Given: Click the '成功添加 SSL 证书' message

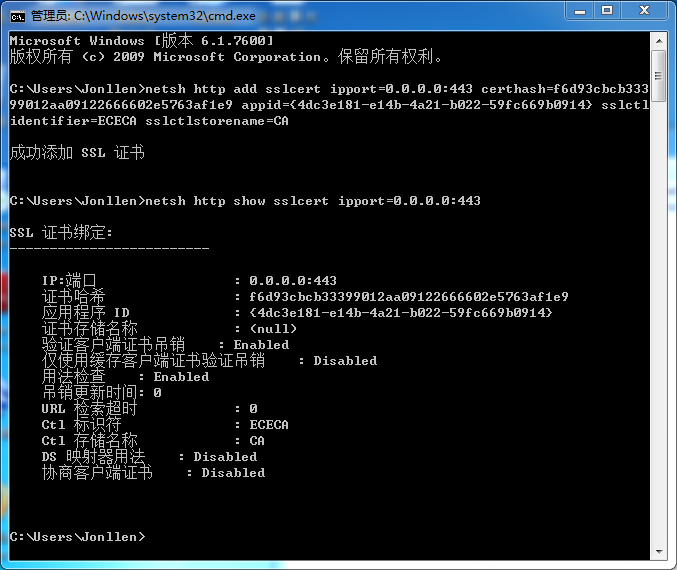Looking at the screenshot, I should coord(77,152).
